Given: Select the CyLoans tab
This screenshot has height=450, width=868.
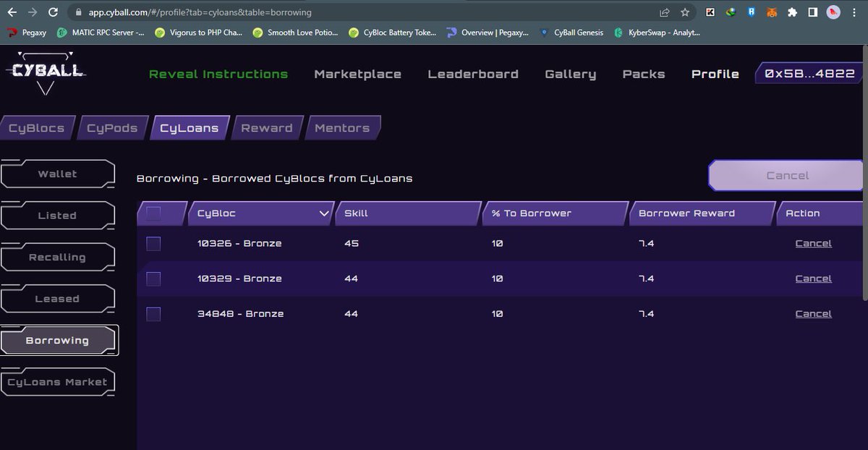Looking at the screenshot, I should [x=190, y=128].
